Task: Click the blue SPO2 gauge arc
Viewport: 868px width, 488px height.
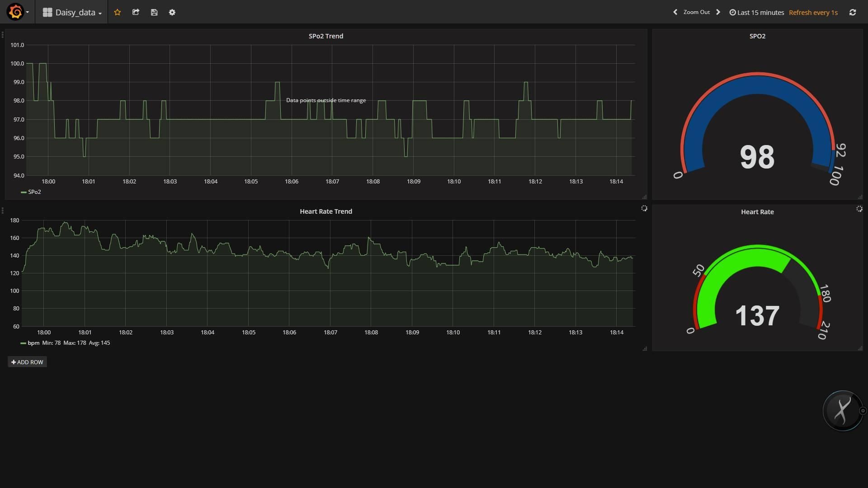Action: click(x=757, y=85)
